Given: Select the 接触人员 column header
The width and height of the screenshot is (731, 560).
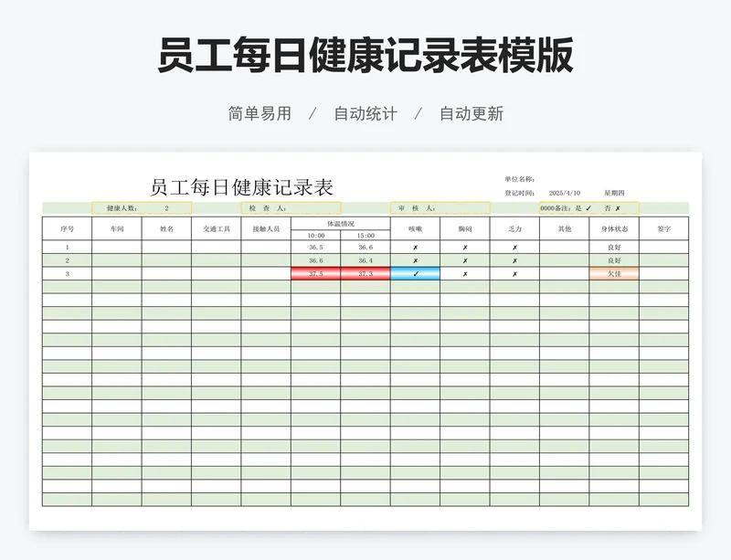Looking at the screenshot, I should click(x=266, y=228).
